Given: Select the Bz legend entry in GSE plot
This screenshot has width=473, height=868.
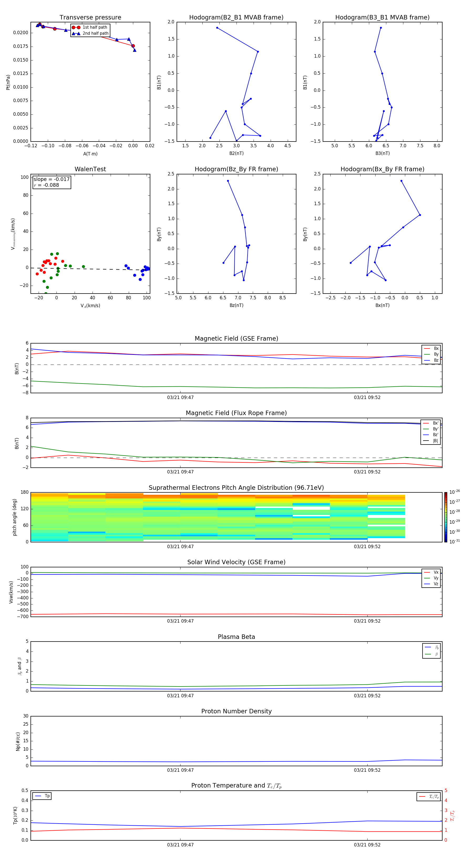Looking at the screenshot, I should [x=431, y=360].
